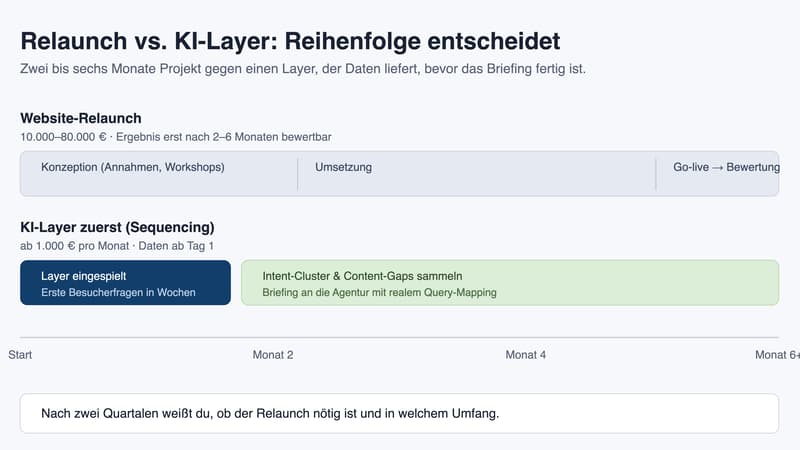The image size is (800, 450).
Task: Click 'Erste Besucherfragen in Wochen' text
Action: (118, 292)
